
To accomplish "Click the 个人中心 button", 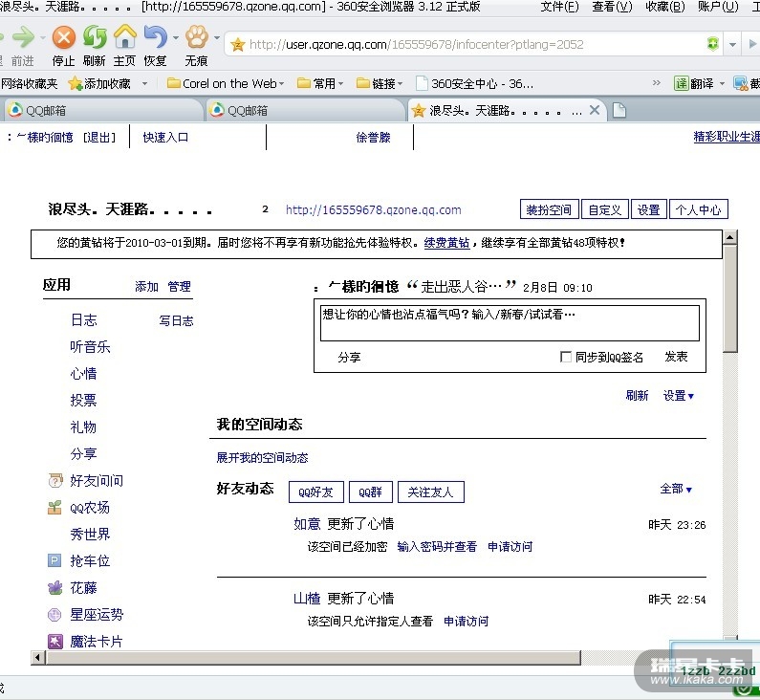I will [699, 209].
